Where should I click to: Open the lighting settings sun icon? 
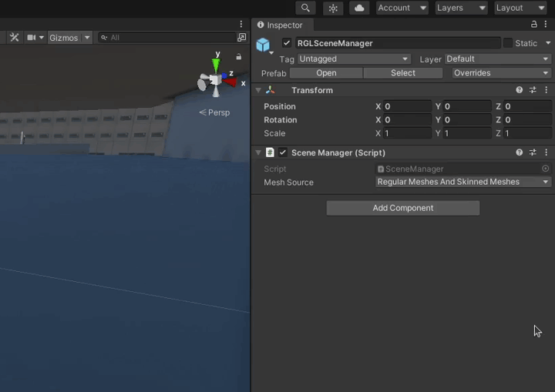coord(333,8)
